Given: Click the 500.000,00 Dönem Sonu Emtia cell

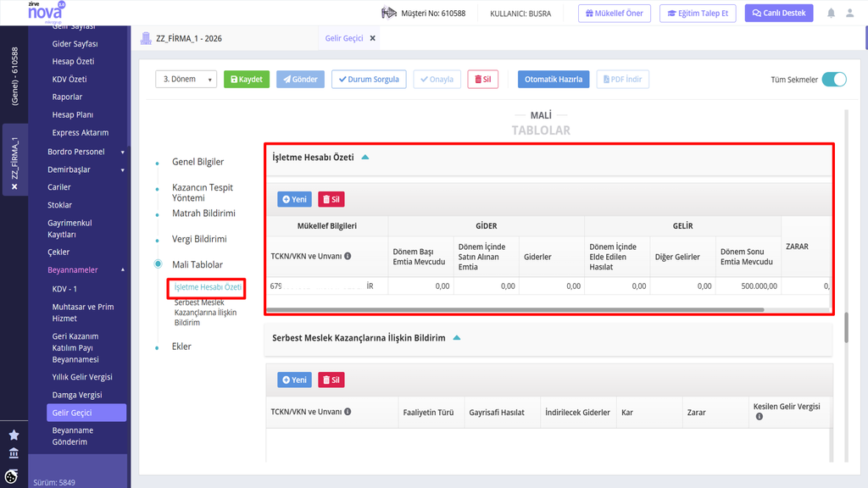Looking at the screenshot, I should (x=748, y=286).
